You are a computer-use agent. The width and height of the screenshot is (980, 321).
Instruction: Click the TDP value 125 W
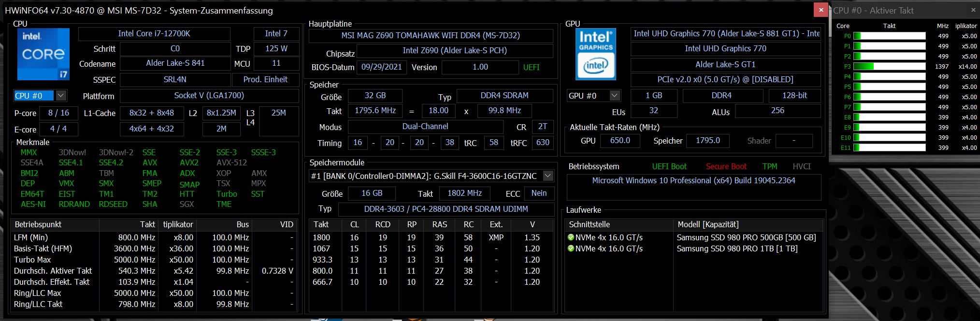pyautogui.click(x=276, y=49)
